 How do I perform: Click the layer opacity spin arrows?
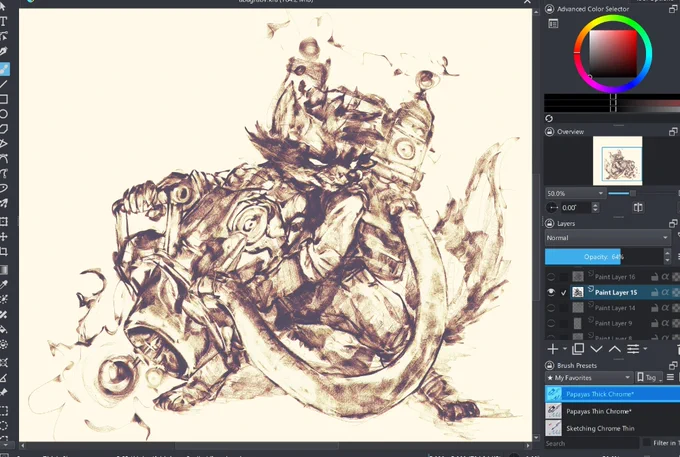tap(667, 256)
